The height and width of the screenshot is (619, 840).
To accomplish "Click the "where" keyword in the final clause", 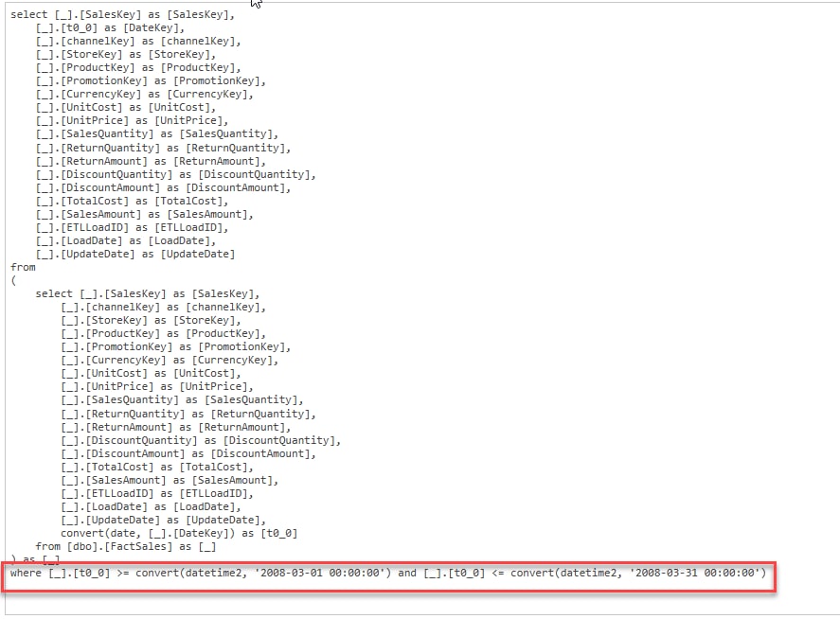I will coord(26,573).
